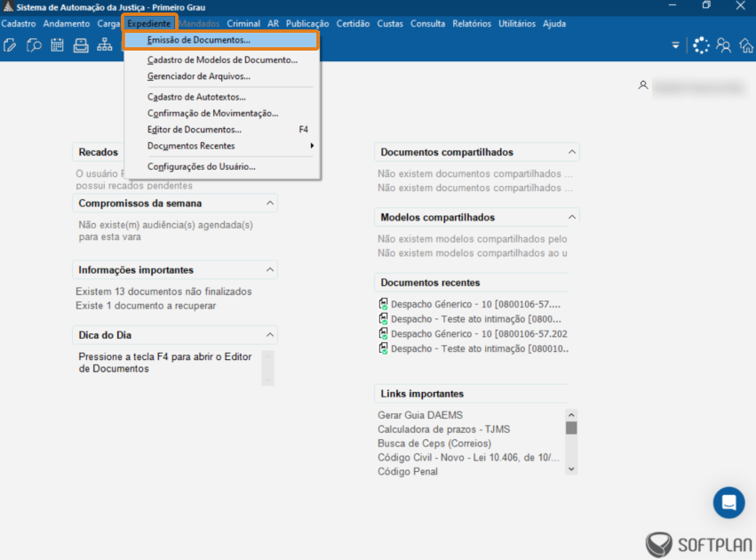756x560 pixels.
Task: Expand the toolbar overflow arrow
Action: click(675, 45)
